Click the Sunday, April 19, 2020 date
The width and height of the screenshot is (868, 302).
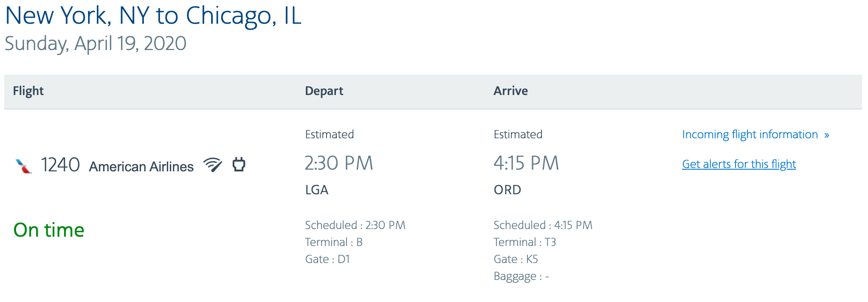95,43
